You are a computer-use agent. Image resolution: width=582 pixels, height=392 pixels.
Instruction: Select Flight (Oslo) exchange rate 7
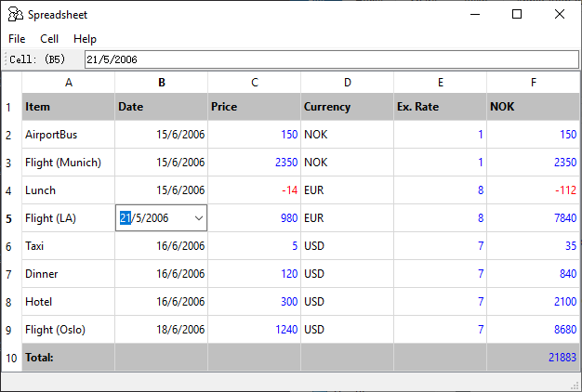[x=440, y=330]
